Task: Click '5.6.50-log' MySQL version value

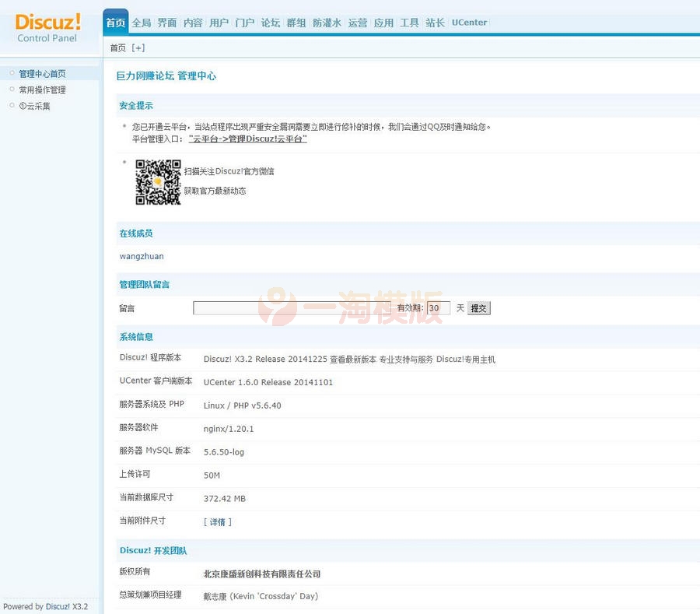Action: pos(224,452)
